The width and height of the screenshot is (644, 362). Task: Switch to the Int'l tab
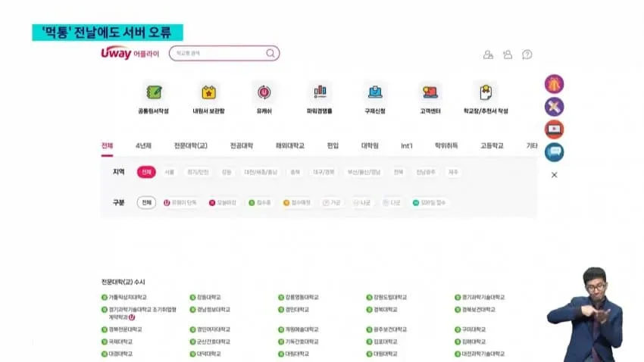point(407,145)
